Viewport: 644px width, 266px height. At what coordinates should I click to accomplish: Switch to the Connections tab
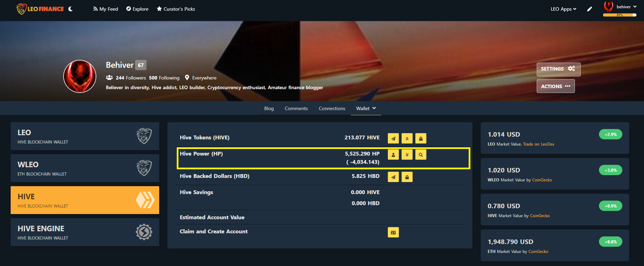click(332, 108)
